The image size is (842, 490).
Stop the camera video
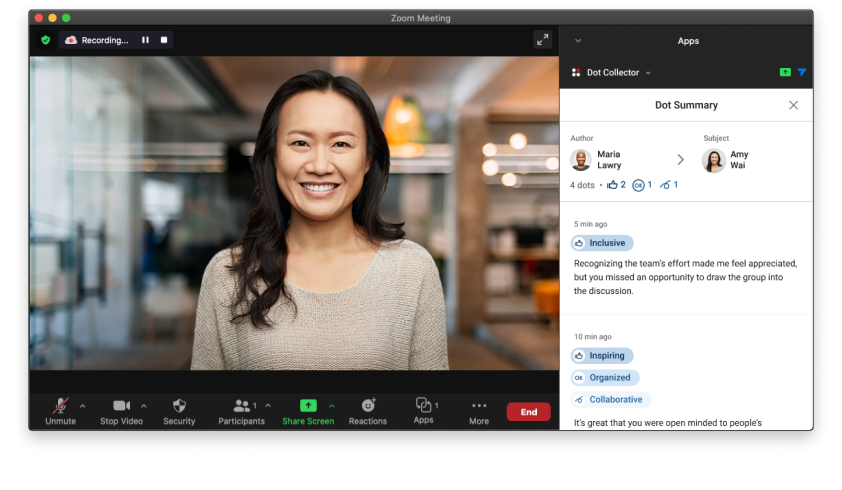[x=121, y=412]
